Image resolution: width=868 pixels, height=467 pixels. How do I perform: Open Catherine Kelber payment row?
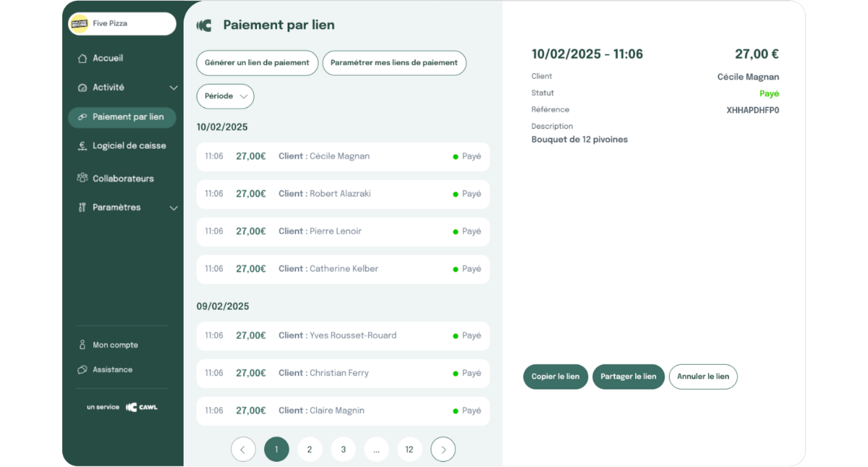click(x=343, y=269)
